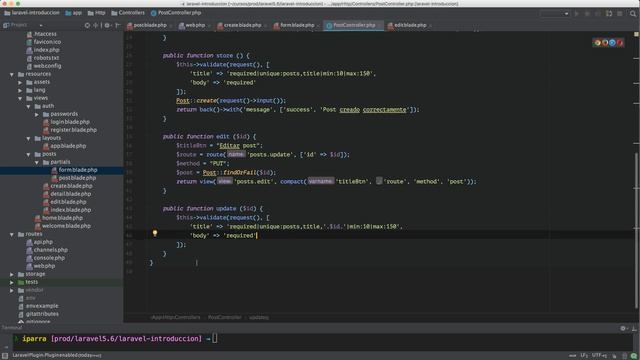Image resolution: width=640 pixels, height=360 pixels.
Task: Click the yellow intention lightbulb icon
Action: [155, 233]
